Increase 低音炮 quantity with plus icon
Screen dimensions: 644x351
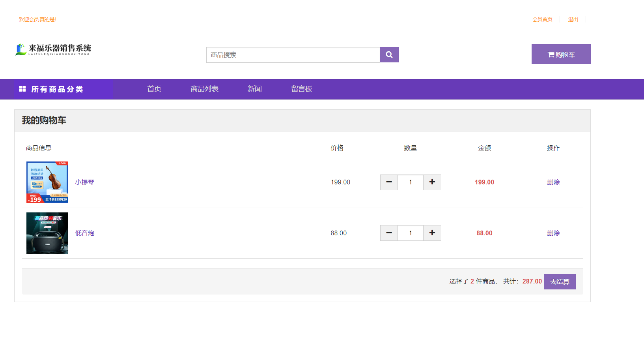point(432,233)
